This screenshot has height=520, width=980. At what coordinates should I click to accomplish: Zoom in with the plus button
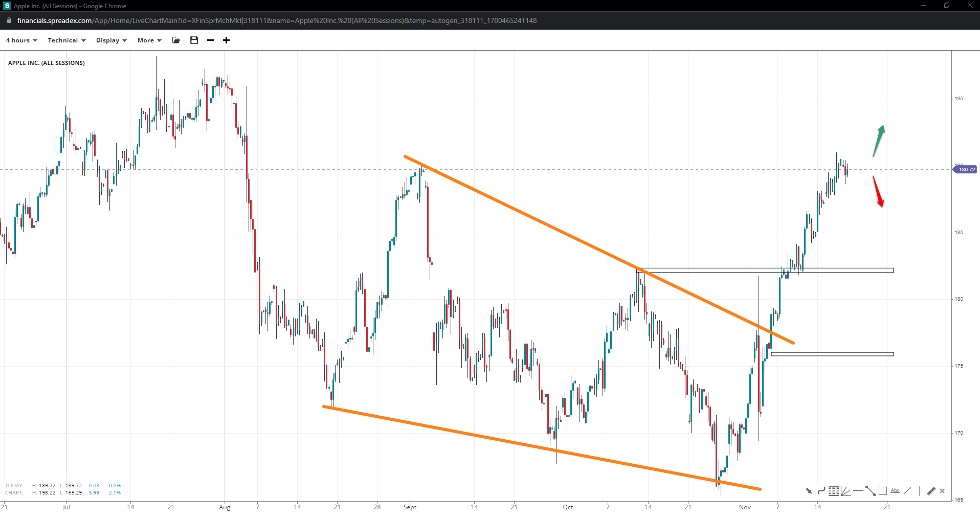point(226,40)
